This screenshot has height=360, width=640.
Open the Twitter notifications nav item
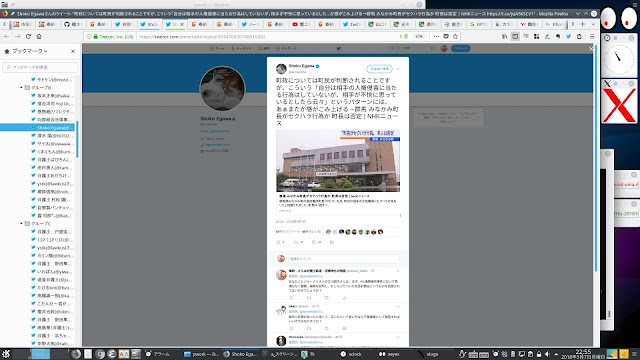point(264,49)
